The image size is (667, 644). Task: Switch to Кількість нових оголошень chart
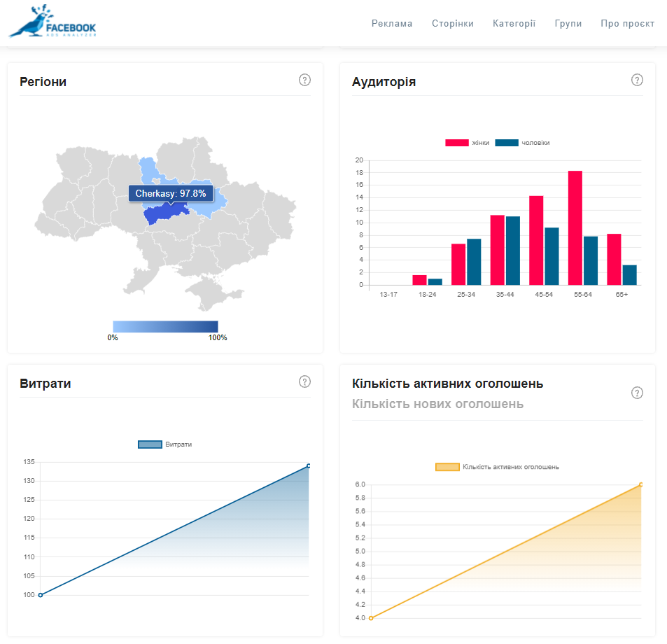437,404
